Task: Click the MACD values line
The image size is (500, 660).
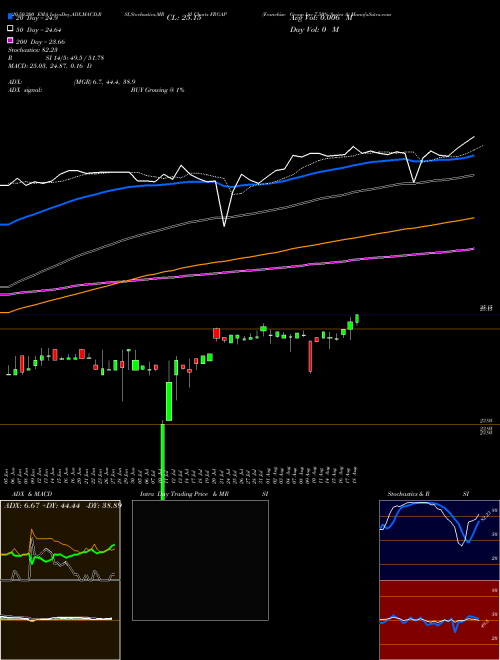Action: (x=50, y=66)
